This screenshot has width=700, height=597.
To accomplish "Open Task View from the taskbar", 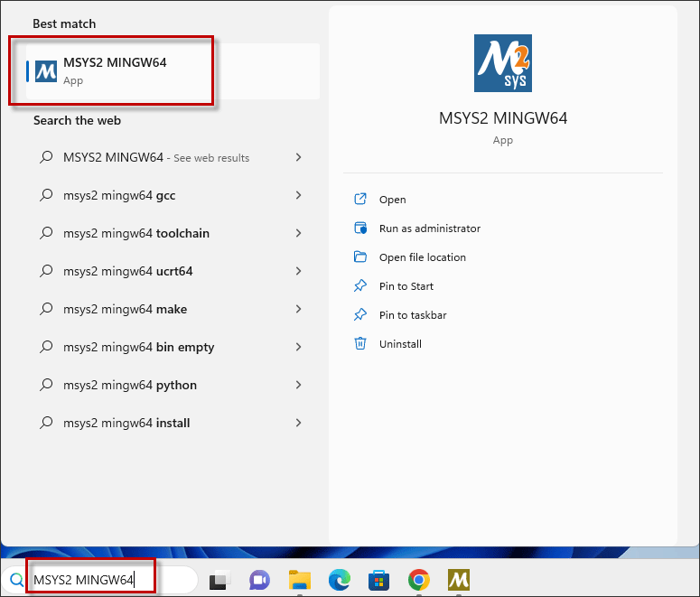I will click(x=219, y=580).
